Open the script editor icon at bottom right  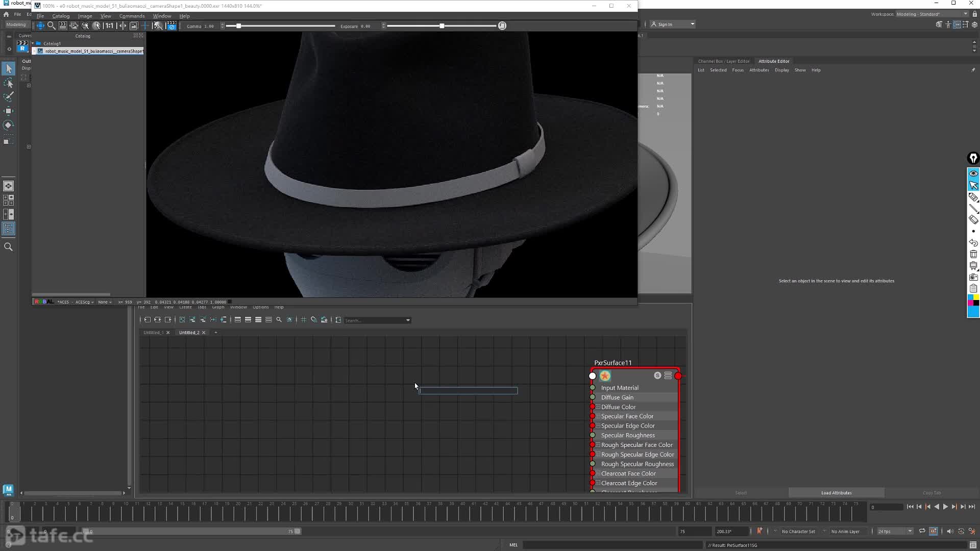pyautogui.click(x=973, y=545)
